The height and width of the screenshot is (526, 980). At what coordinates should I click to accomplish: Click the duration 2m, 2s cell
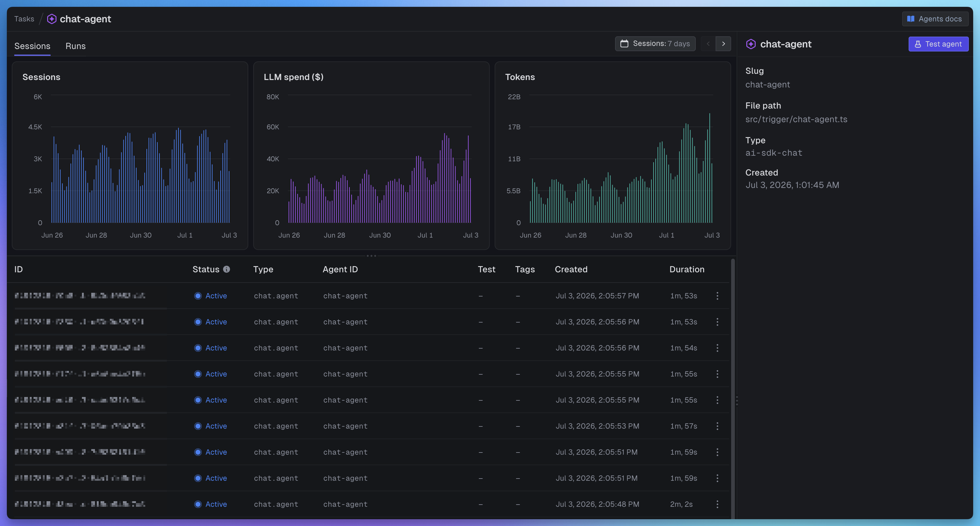click(681, 504)
